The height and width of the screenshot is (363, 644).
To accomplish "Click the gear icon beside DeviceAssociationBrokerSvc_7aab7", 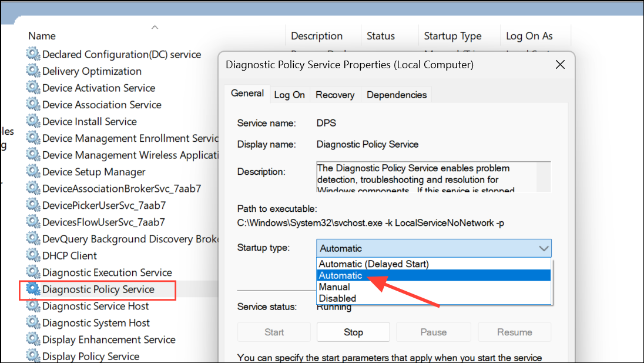I will tap(33, 188).
